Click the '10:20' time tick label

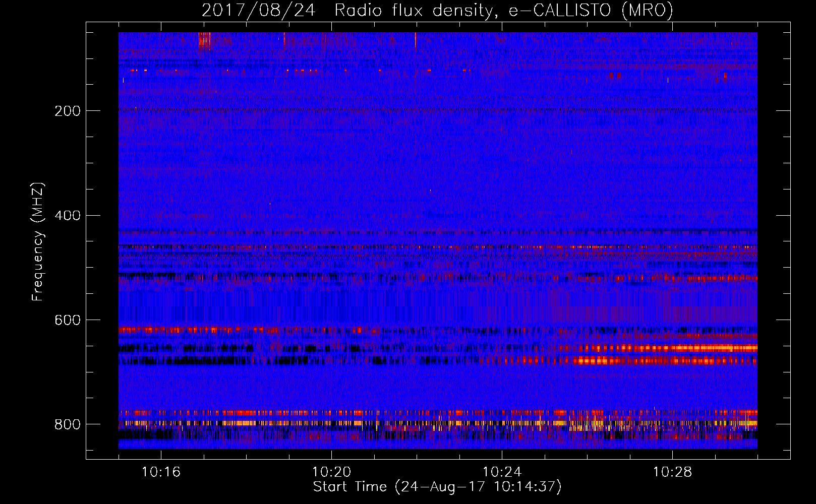pos(331,472)
